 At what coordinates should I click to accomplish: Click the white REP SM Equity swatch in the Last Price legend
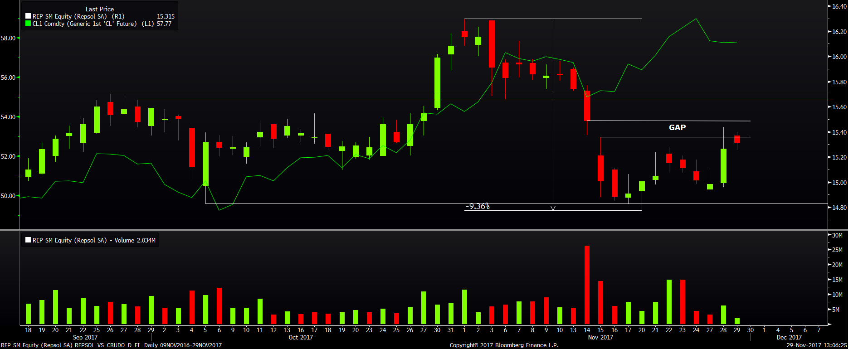(x=28, y=16)
